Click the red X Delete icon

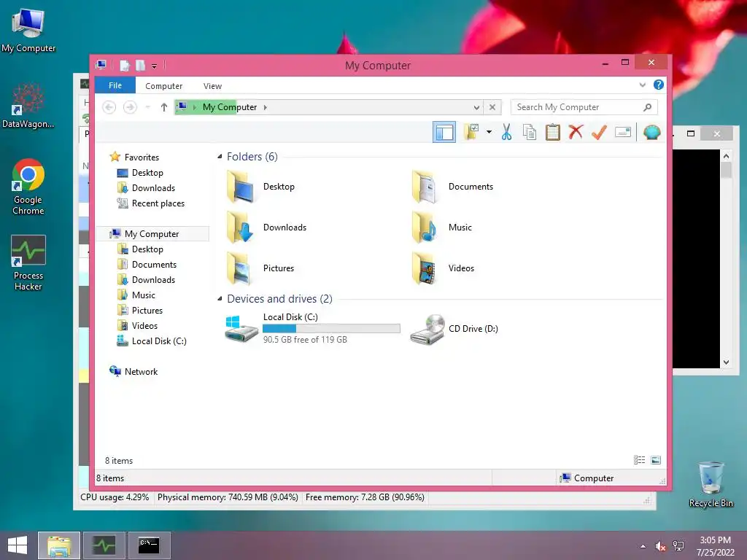pyautogui.click(x=576, y=132)
